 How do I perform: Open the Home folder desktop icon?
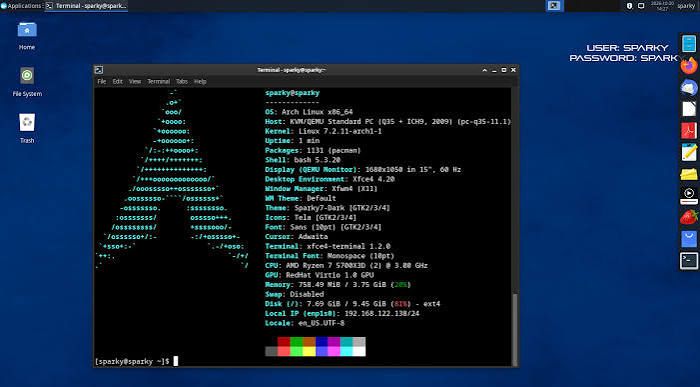27,35
